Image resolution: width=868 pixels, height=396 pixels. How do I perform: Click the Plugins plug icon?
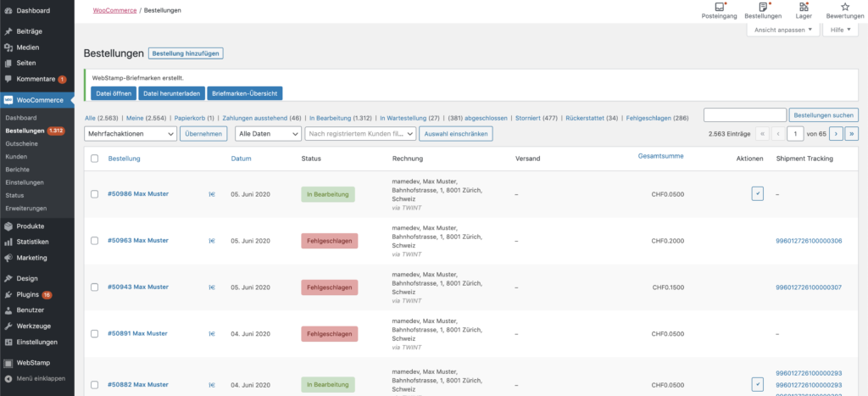(x=8, y=294)
